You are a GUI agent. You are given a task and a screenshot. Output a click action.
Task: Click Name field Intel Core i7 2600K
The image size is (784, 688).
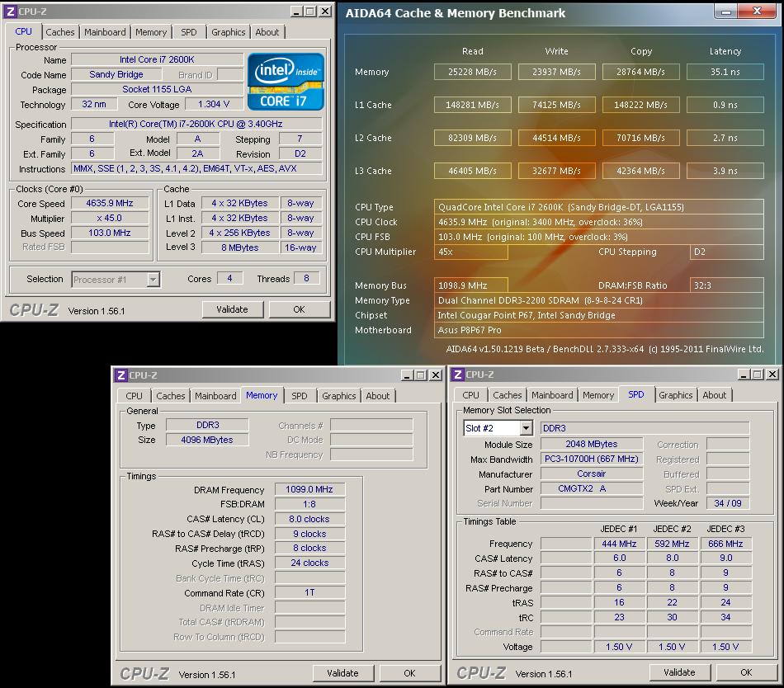(x=157, y=59)
